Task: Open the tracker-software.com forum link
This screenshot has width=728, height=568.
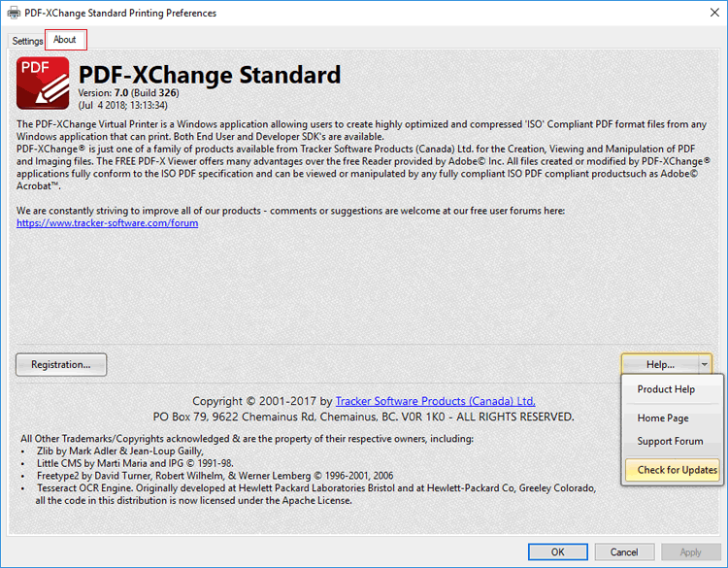Action: coord(107,223)
